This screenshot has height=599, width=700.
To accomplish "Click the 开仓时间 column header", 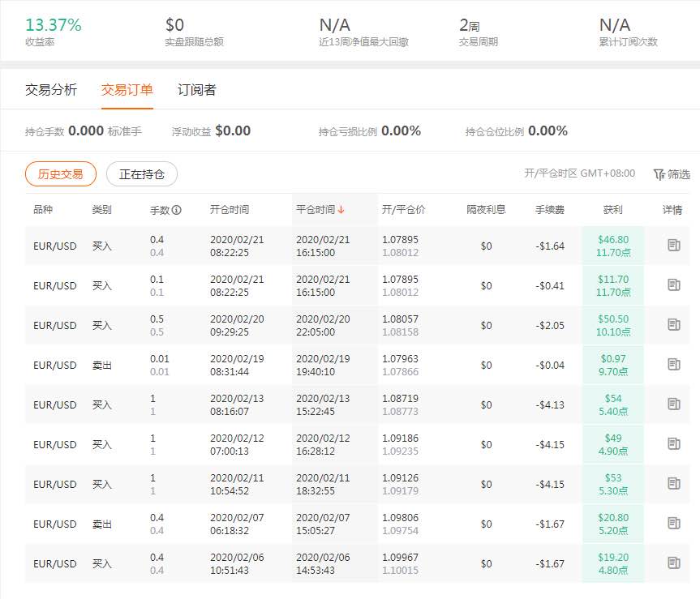I will pyautogui.click(x=230, y=210).
